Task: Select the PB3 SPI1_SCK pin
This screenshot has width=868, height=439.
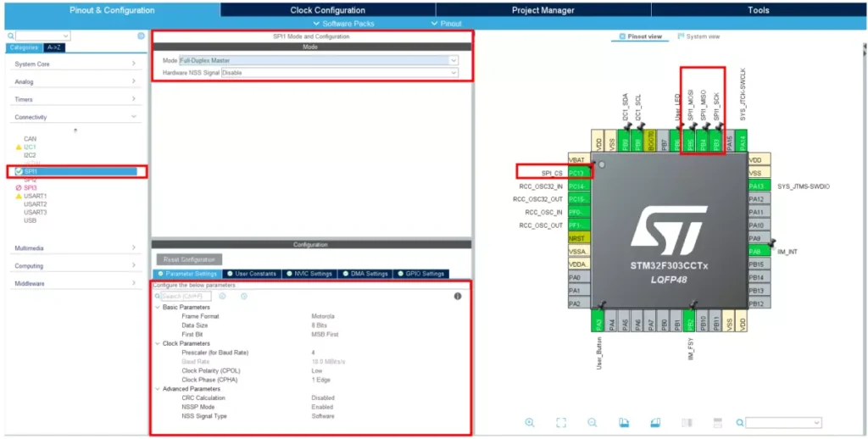Action: click(716, 141)
